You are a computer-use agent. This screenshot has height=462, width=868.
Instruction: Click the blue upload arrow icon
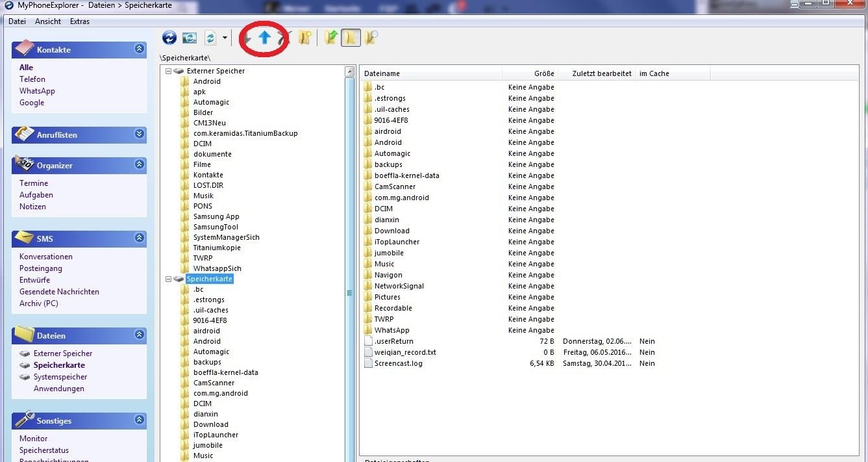(264, 38)
